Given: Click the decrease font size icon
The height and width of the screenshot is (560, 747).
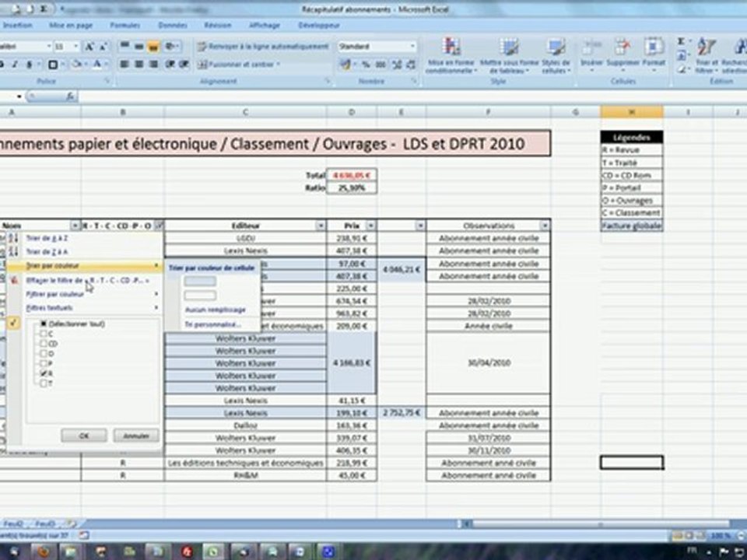Looking at the screenshot, I should coord(103,47).
